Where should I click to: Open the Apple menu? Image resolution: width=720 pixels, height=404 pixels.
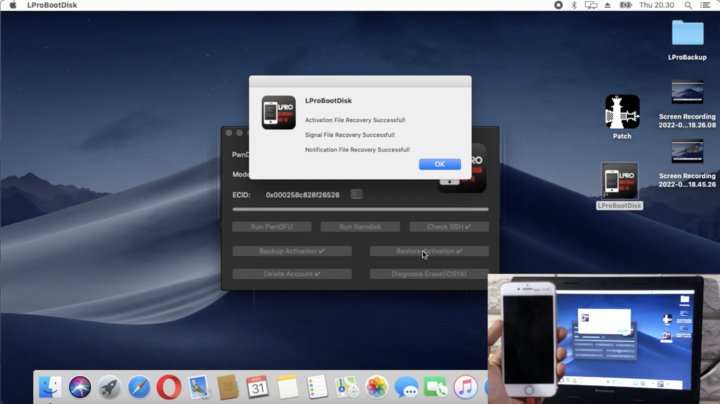coord(13,5)
